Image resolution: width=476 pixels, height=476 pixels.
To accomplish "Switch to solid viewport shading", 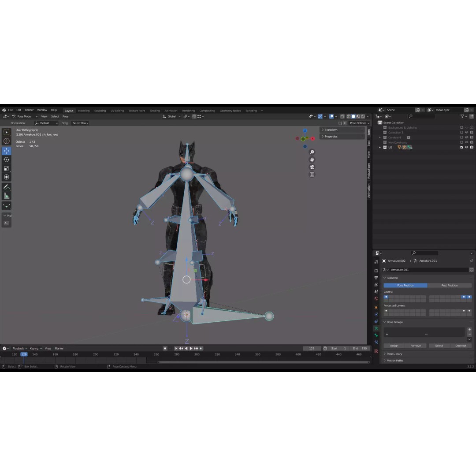I will 353,116.
